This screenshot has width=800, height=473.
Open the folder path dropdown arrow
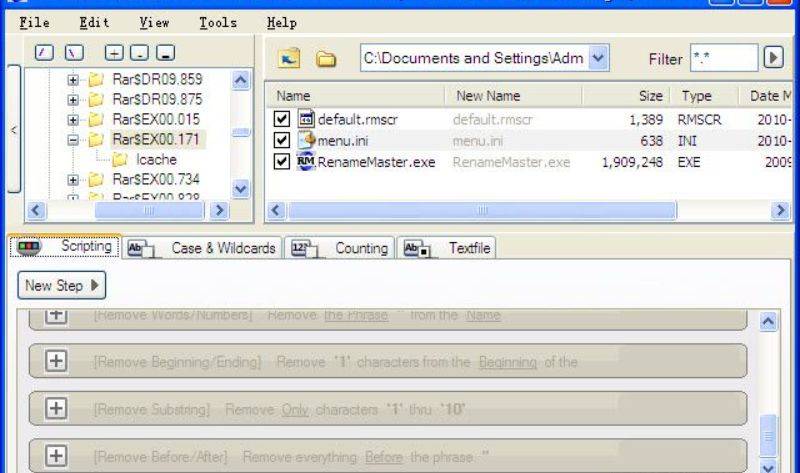pyautogui.click(x=598, y=58)
